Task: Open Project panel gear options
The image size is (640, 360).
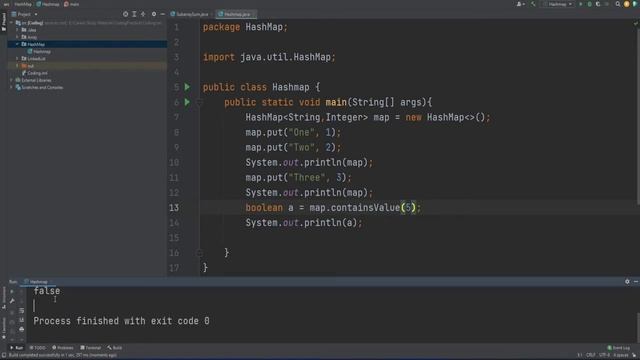Action: click(x=154, y=14)
